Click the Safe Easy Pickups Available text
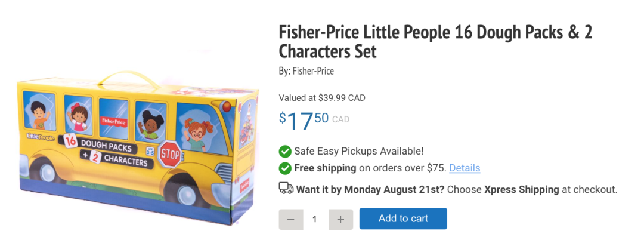644x240 pixels. (x=359, y=152)
